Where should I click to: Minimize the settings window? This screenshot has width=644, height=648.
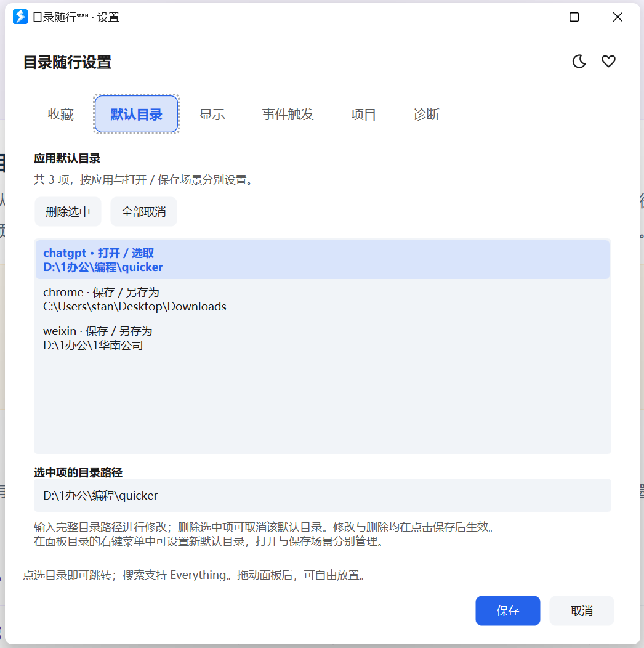(x=532, y=17)
